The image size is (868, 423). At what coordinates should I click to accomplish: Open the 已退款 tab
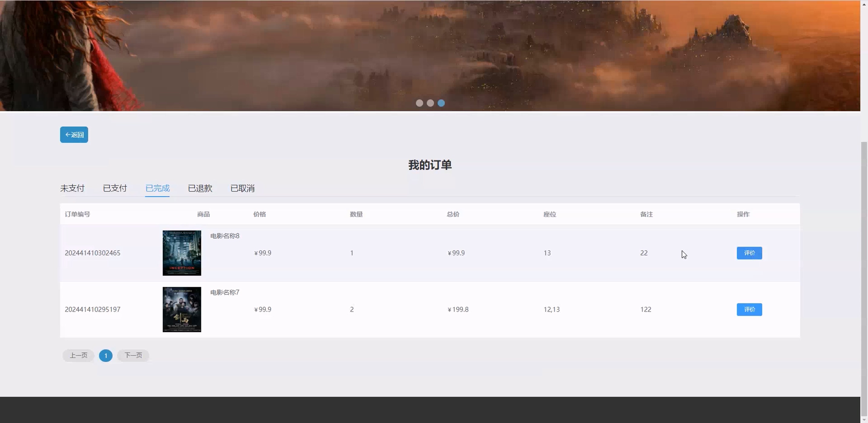[200, 188]
